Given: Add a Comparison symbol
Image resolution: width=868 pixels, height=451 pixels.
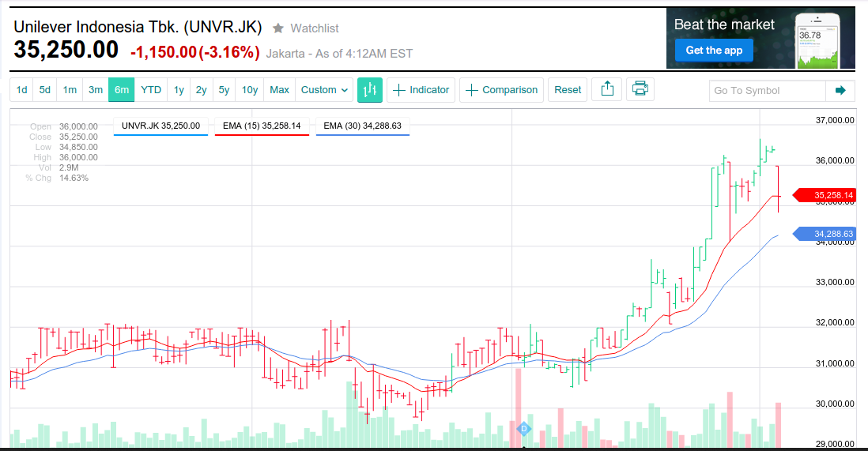Looking at the screenshot, I should (501, 89).
